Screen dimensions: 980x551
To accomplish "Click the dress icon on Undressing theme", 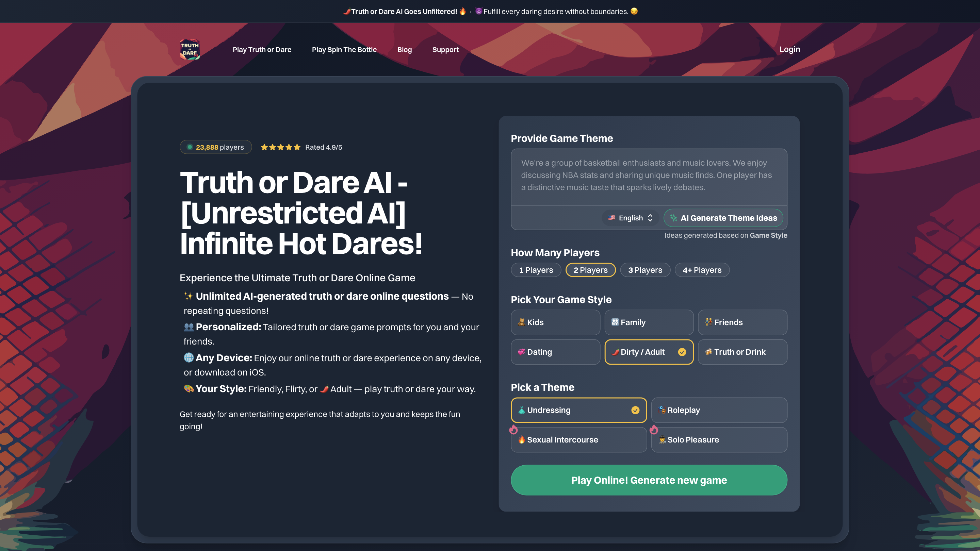I will [522, 410].
